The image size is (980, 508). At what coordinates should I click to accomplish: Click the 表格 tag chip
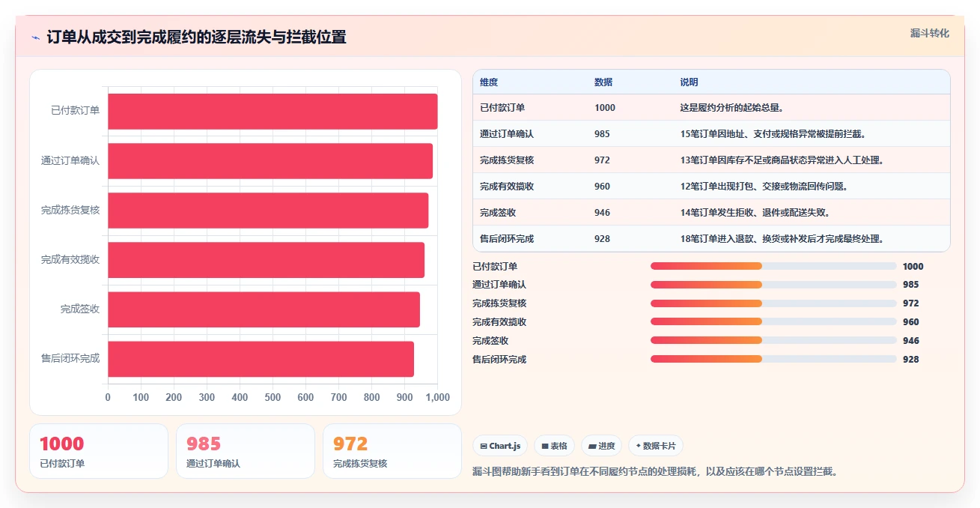(x=554, y=446)
